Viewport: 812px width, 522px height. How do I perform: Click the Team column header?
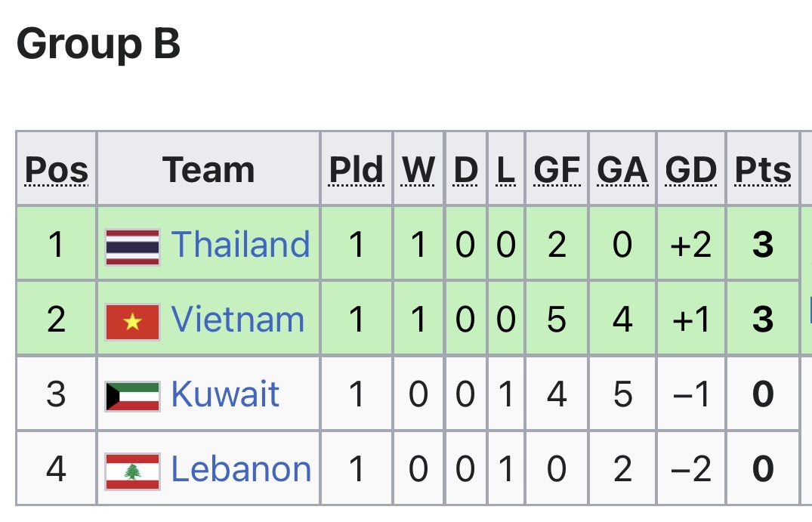click(208, 170)
